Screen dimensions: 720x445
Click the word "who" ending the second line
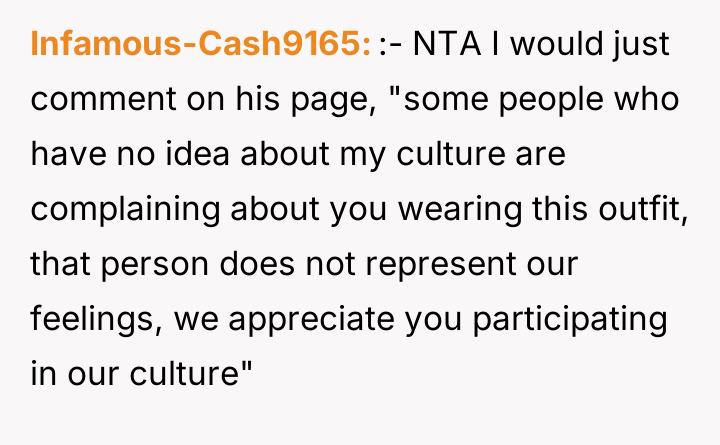pyautogui.click(x=650, y=100)
